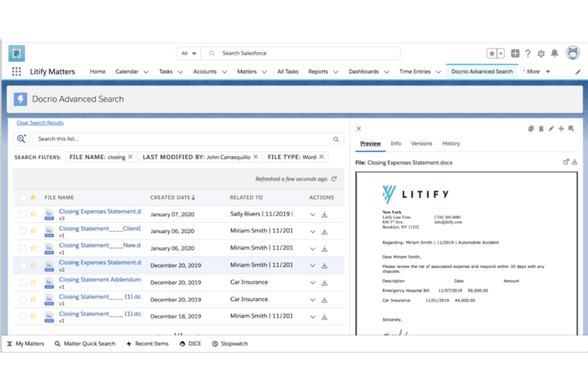Switch to the Info tab
Image resolution: width=588 pixels, height=392 pixels.
coord(396,143)
